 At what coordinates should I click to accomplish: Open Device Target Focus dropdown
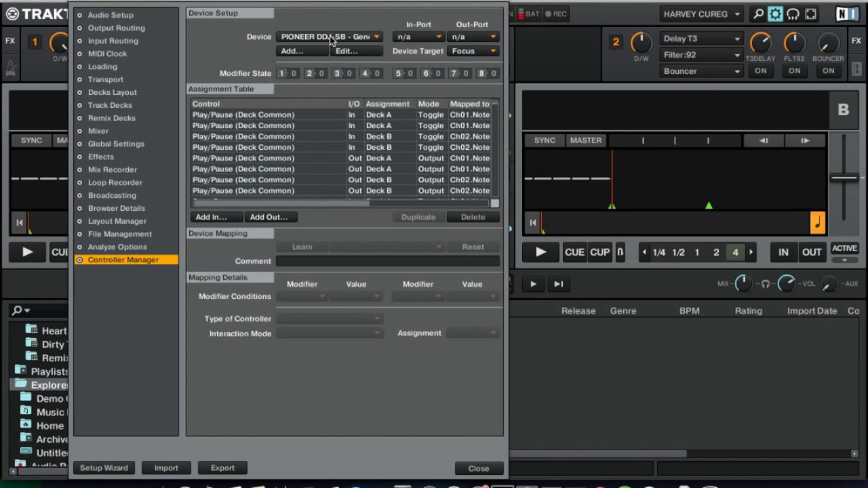(x=473, y=51)
